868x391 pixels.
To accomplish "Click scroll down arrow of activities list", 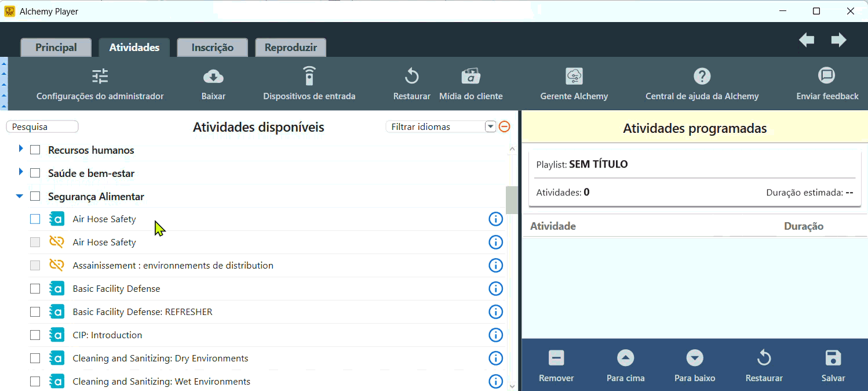I will (x=512, y=385).
